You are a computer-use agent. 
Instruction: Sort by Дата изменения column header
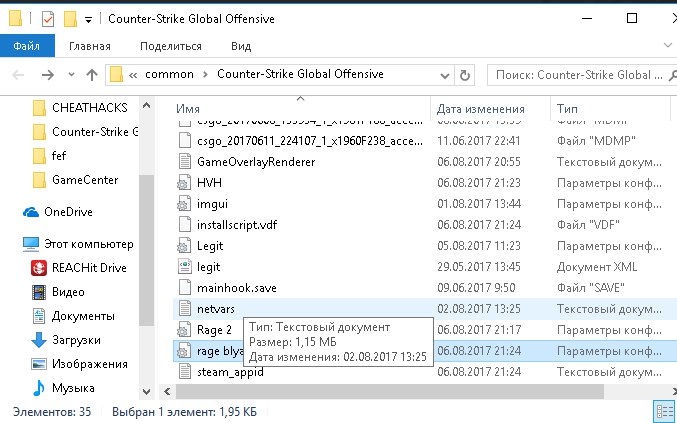481,109
